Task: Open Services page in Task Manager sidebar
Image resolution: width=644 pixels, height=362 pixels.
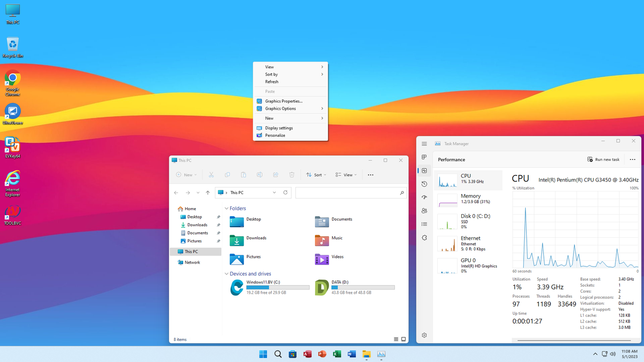Action: pos(424,238)
